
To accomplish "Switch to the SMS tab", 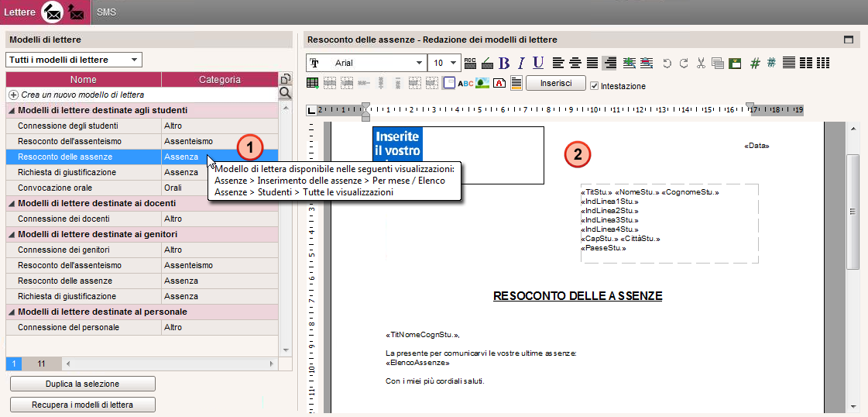I will click(106, 12).
